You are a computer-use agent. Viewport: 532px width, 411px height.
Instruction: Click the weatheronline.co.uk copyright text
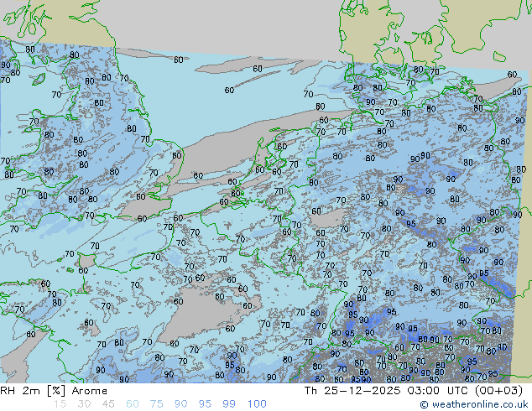(x=474, y=404)
